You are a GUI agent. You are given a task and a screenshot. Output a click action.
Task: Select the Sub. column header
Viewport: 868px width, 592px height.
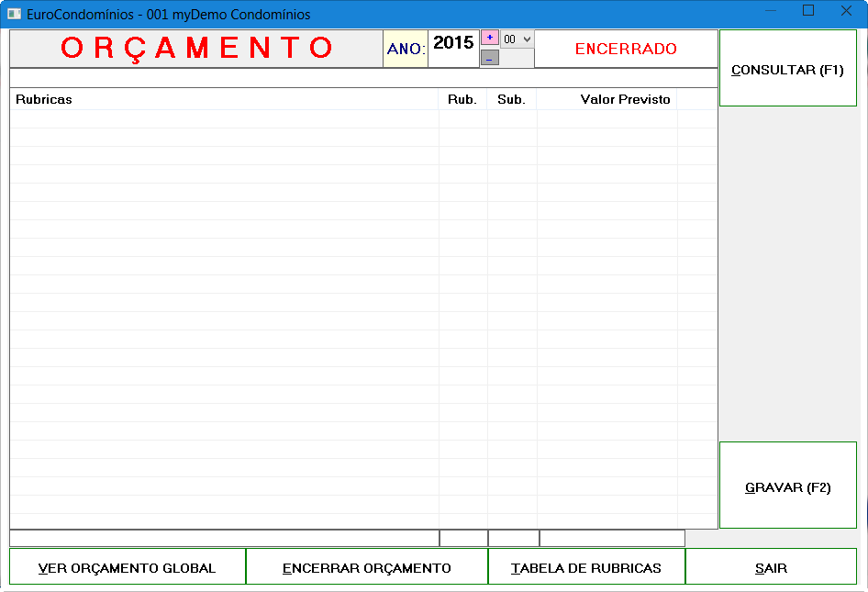point(511,99)
